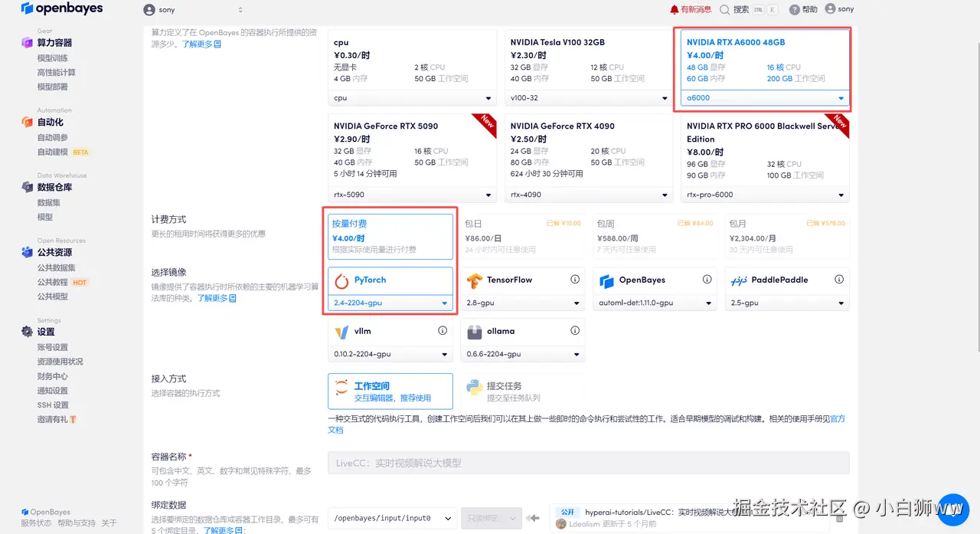Select 包月 billing option
Viewport: 980px width, 534px height.
(x=787, y=238)
